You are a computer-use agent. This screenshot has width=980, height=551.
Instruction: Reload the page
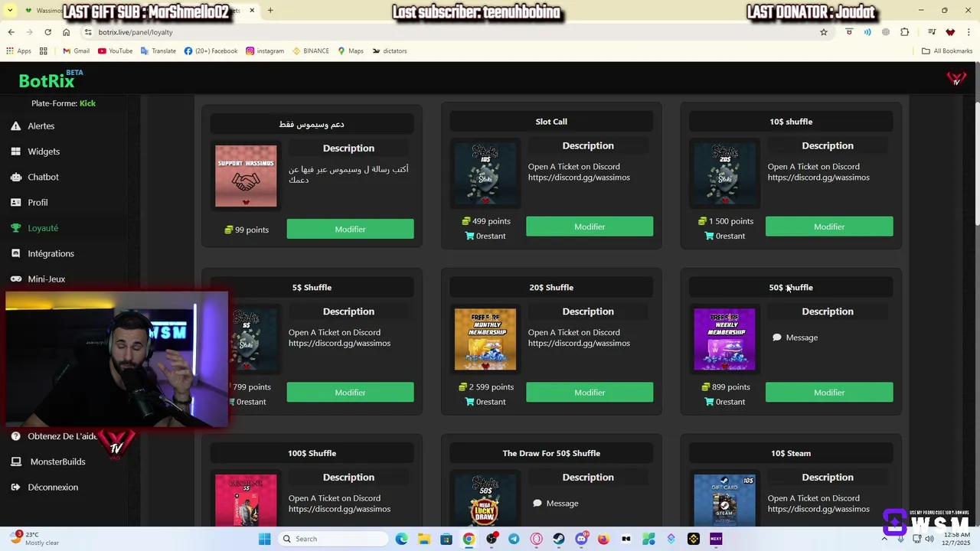[47, 32]
